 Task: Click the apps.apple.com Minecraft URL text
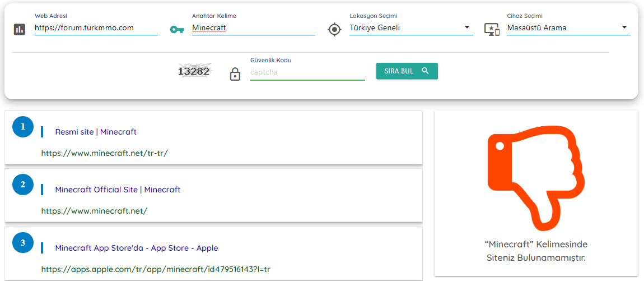[x=156, y=269]
